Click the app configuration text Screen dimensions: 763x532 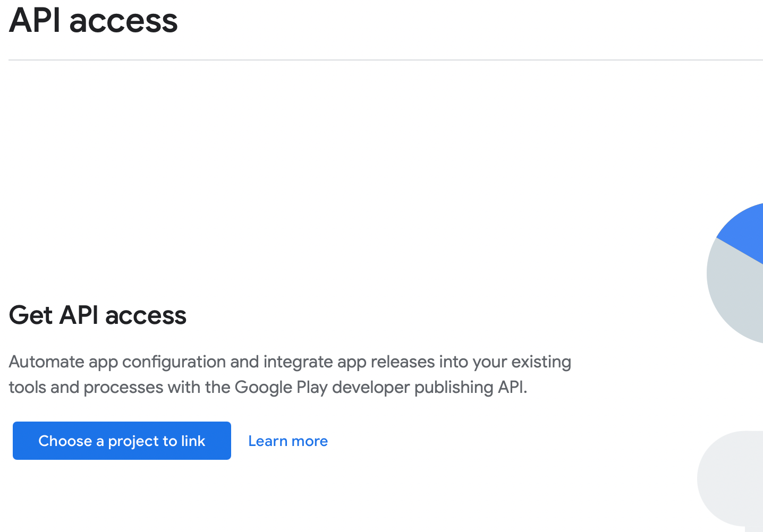click(x=157, y=362)
